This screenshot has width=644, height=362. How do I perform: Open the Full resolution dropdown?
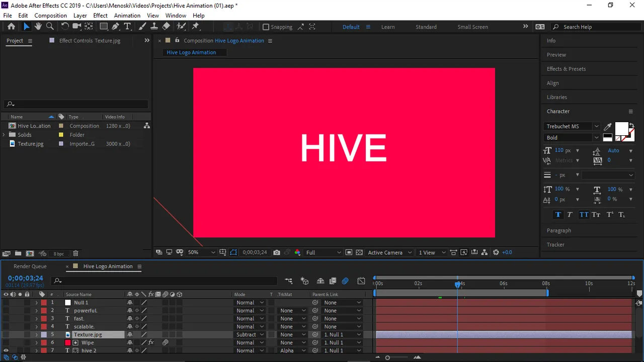tap(323, 252)
